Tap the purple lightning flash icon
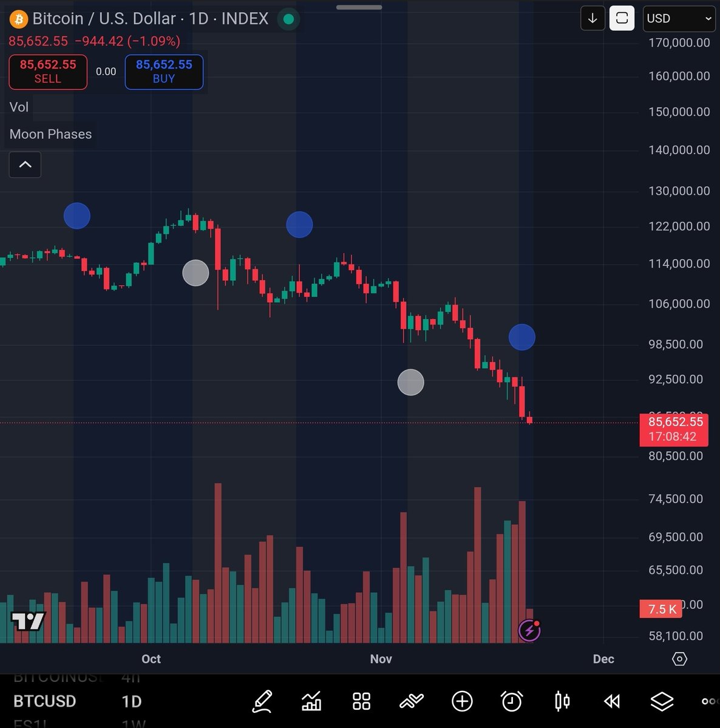Image resolution: width=720 pixels, height=728 pixels. click(529, 631)
